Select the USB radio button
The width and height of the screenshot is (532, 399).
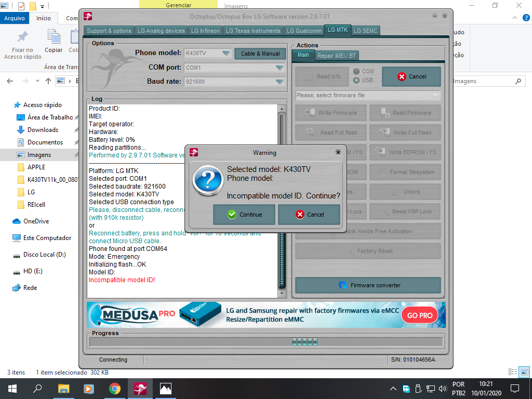[x=356, y=80]
